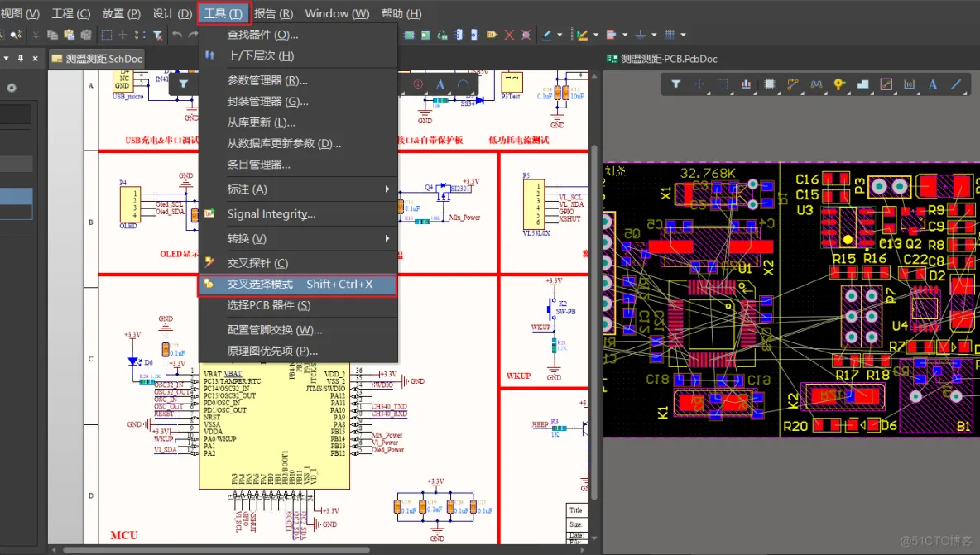Select the blue pen drawing tool

547,35
